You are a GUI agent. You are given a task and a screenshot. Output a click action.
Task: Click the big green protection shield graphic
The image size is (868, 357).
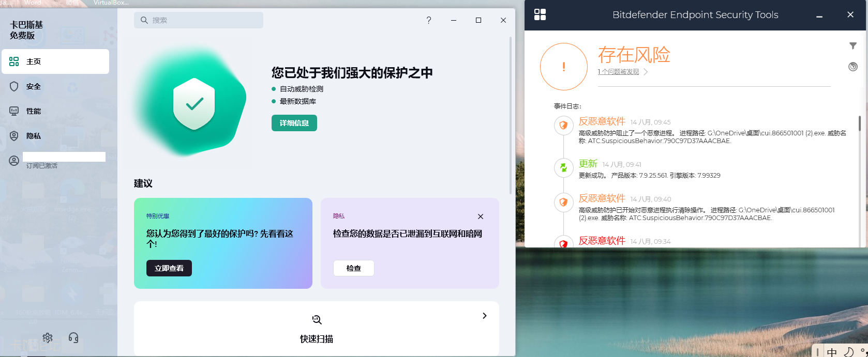pos(194,104)
